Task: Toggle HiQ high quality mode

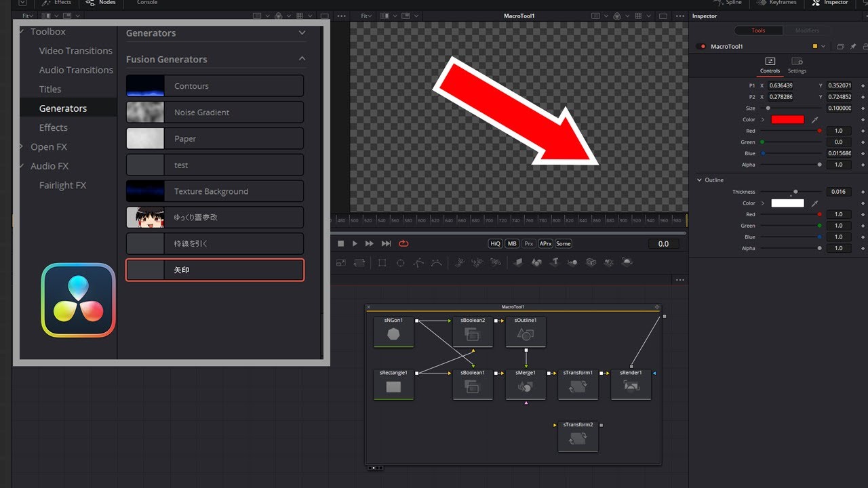Action: 495,243
